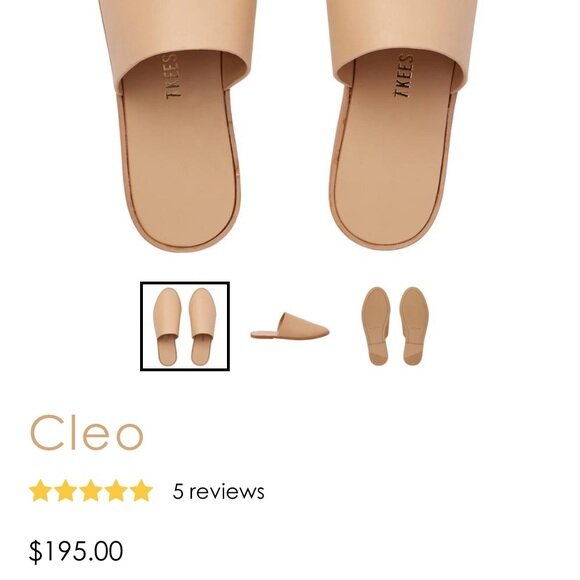Click the right slipper in main image
Image resolution: width=580 pixels, height=580 pixels.
click(401, 126)
